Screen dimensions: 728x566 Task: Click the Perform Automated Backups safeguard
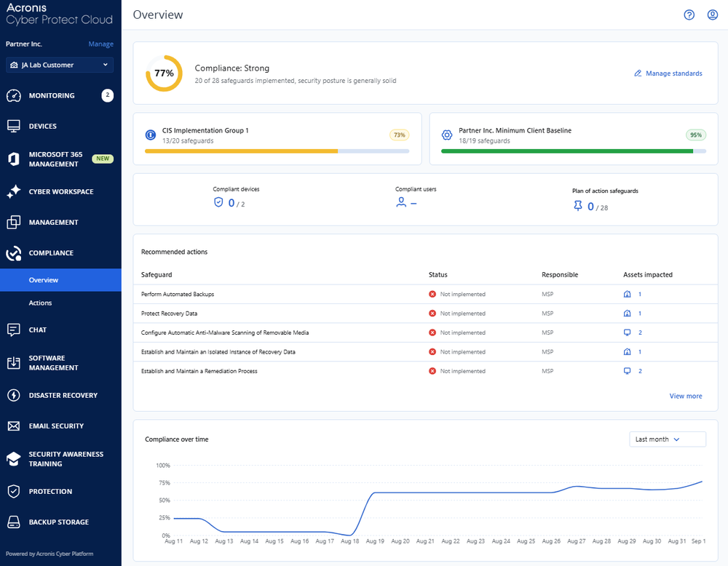[x=178, y=294]
